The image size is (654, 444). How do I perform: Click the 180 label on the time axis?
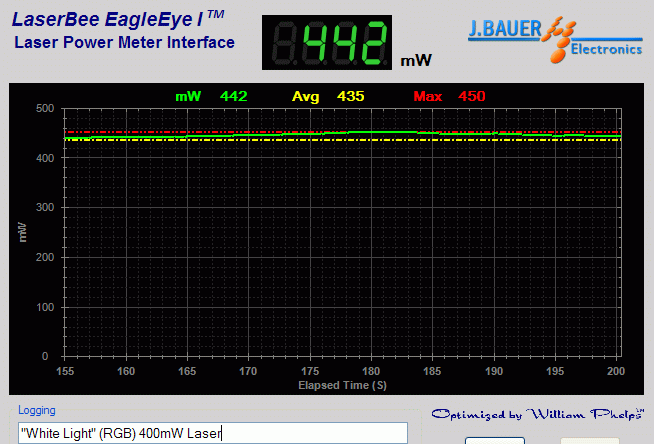pyautogui.click(x=371, y=371)
